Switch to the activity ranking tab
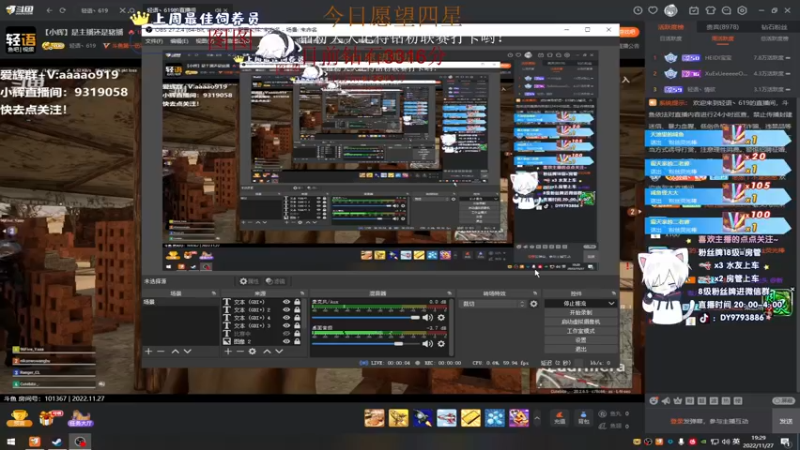This screenshot has width=800, height=450. click(671, 27)
